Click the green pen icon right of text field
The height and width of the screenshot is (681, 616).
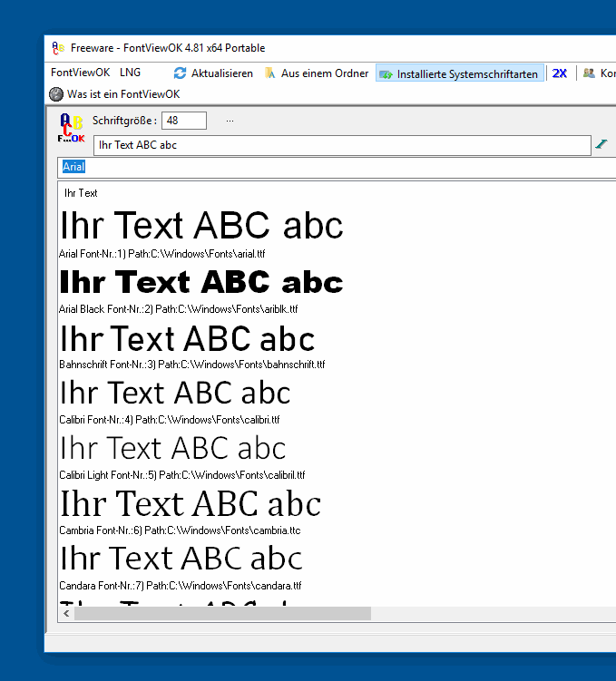601,144
